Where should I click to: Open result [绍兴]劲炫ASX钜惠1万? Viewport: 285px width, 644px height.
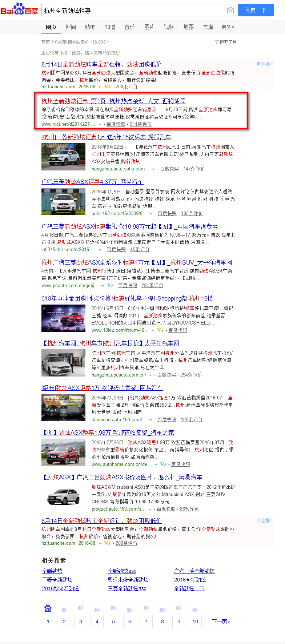click(102, 388)
